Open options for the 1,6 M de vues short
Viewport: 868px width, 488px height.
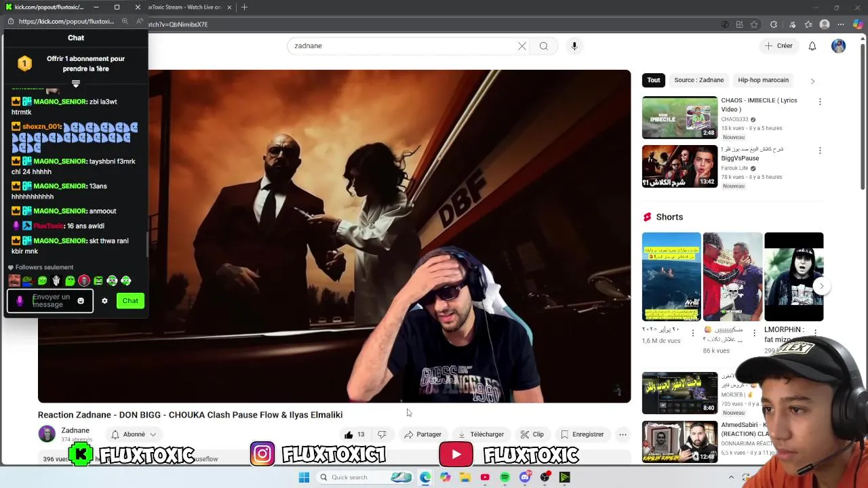click(x=692, y=333)
